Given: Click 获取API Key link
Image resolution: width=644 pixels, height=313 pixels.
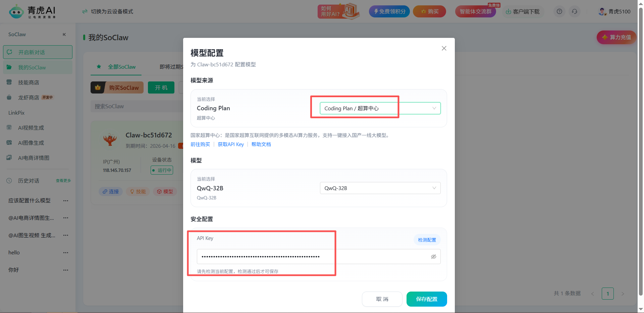Looking at the screenshot, I should point(231,144).
